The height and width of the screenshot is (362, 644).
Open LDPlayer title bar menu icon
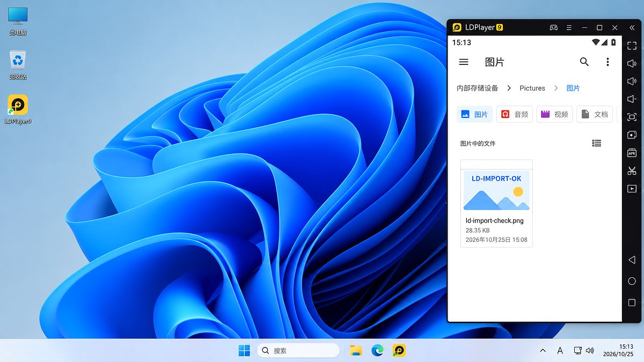pyautogui.click(x=569, y=27)
